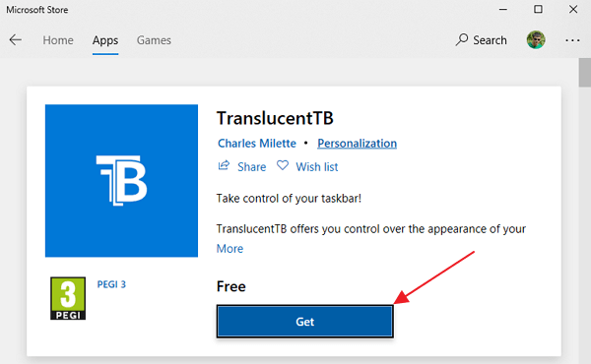Open the Personalization category link
This screenshot has height=364, width=591.
pos(357,144)
